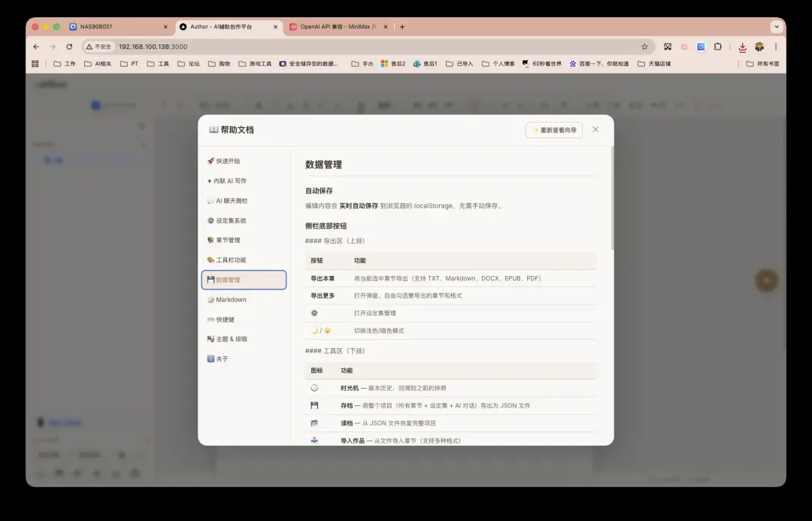
Task: Open the 所有书签 bookmarks folder
Action: [x=762, y=64]
